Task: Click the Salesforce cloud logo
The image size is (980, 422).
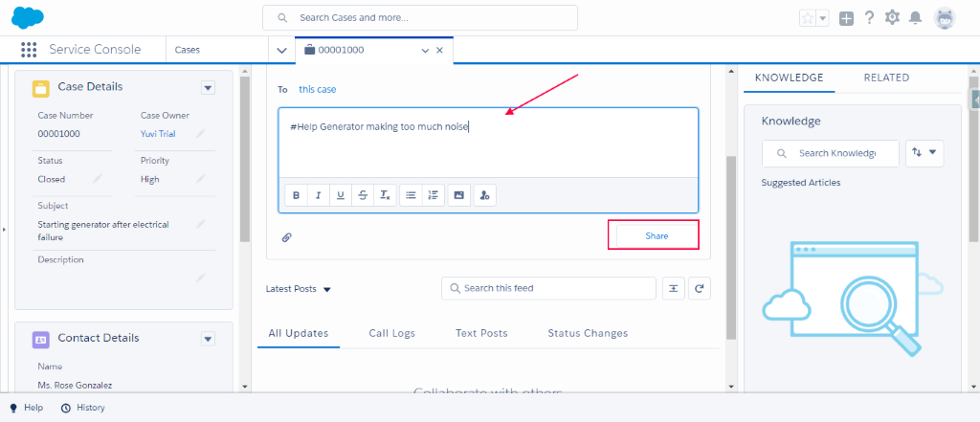Action: pyautogui.click(x=28, y=17)
